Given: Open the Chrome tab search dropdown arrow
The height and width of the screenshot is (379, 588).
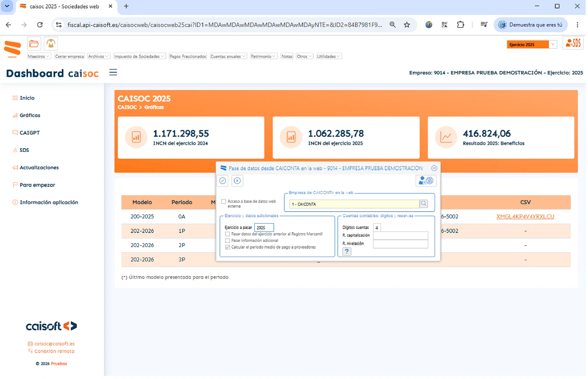Looking at the screenshot, I should [x=7, y=6].
